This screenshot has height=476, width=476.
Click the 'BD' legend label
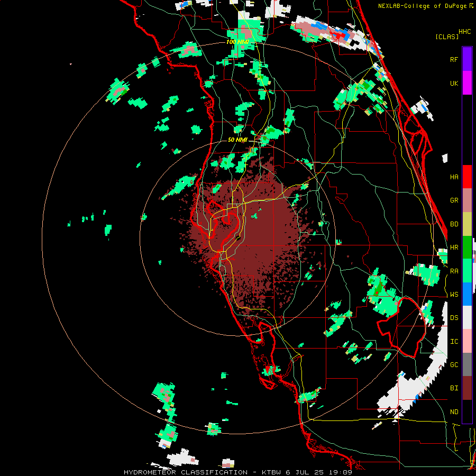[x=454, y=224]
